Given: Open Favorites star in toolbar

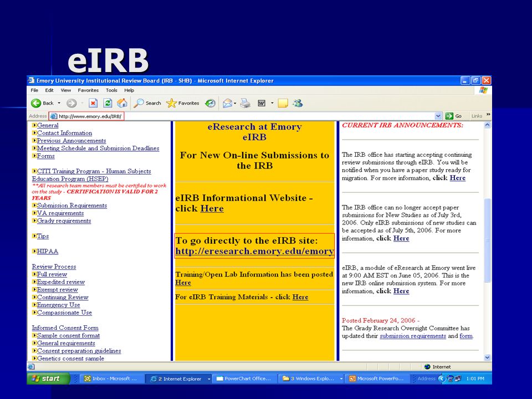Looking at the screenshot, I should coord(182,103).
